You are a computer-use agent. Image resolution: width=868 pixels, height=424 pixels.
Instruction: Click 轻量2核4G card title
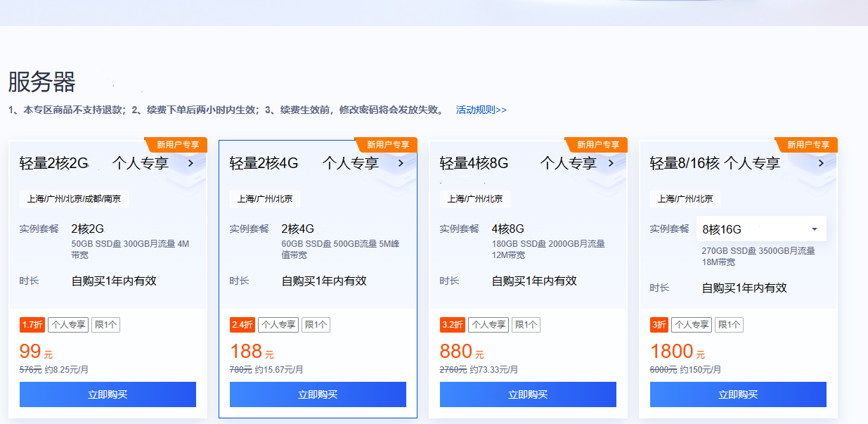tap(264, 163)
